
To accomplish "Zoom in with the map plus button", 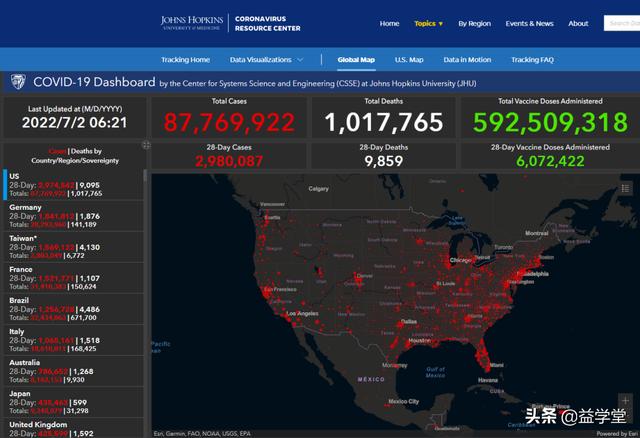I will click(x=625, y=400).
